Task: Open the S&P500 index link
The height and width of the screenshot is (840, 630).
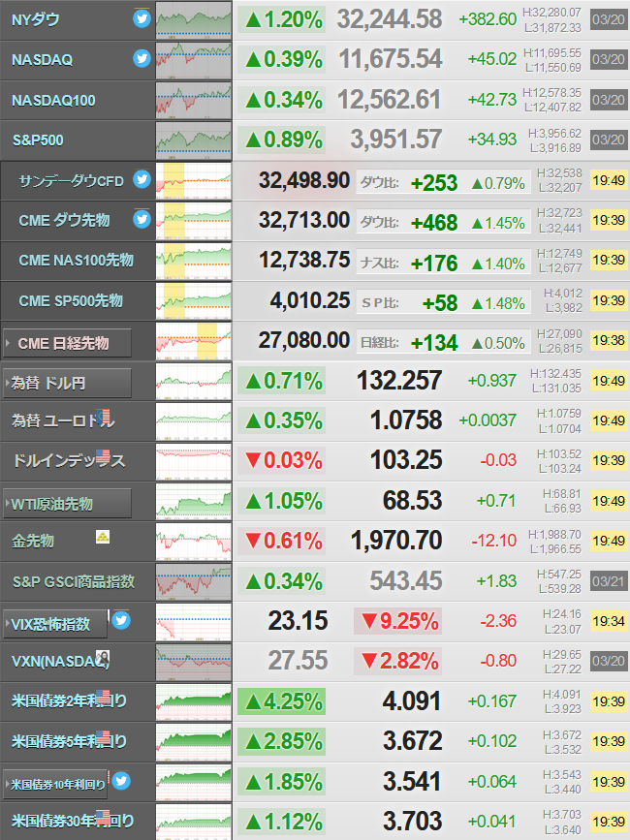Action: click(38, 140)
